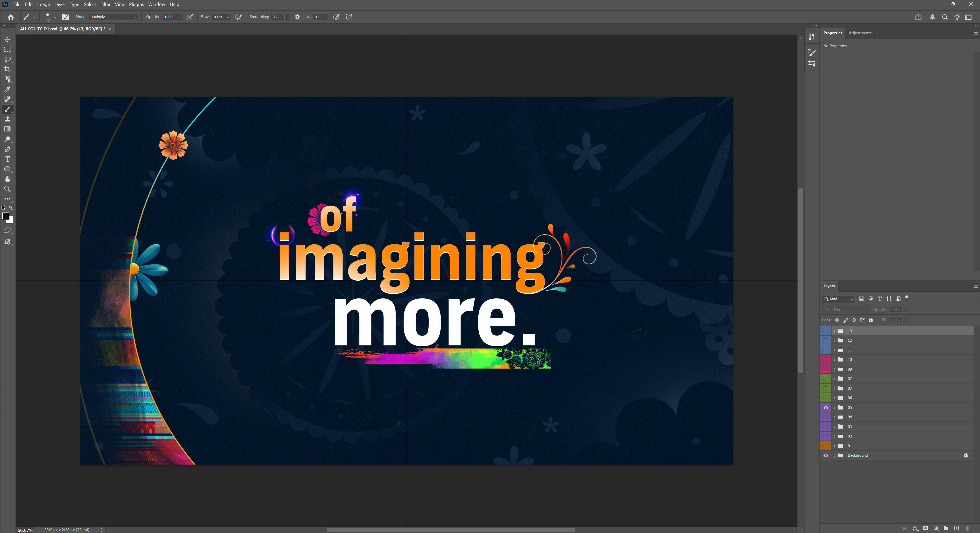Select the Clone Stamp tool
980x533 pixels.
coord(7,119)
